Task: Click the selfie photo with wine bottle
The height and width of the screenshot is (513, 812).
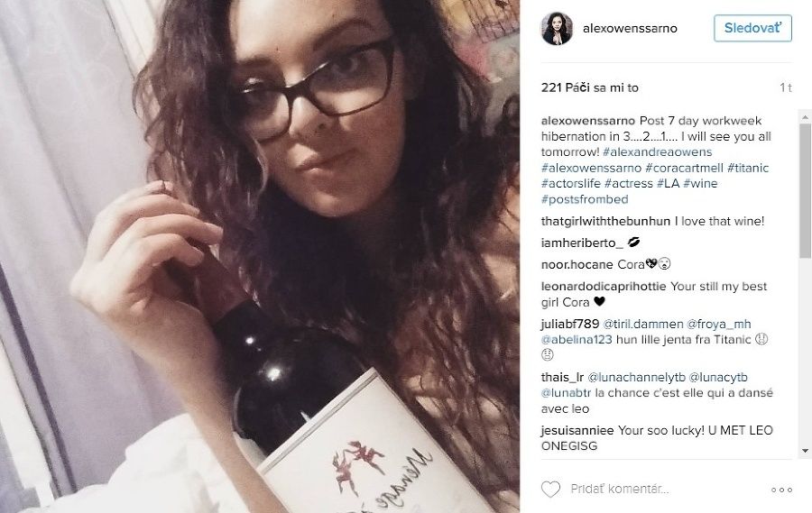Action: (260, 256)
